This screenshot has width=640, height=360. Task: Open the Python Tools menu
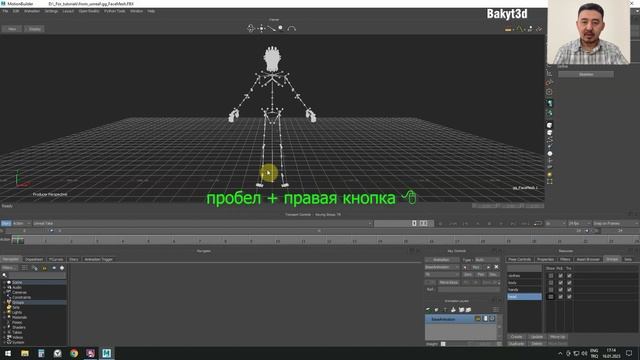coord(115,11)
